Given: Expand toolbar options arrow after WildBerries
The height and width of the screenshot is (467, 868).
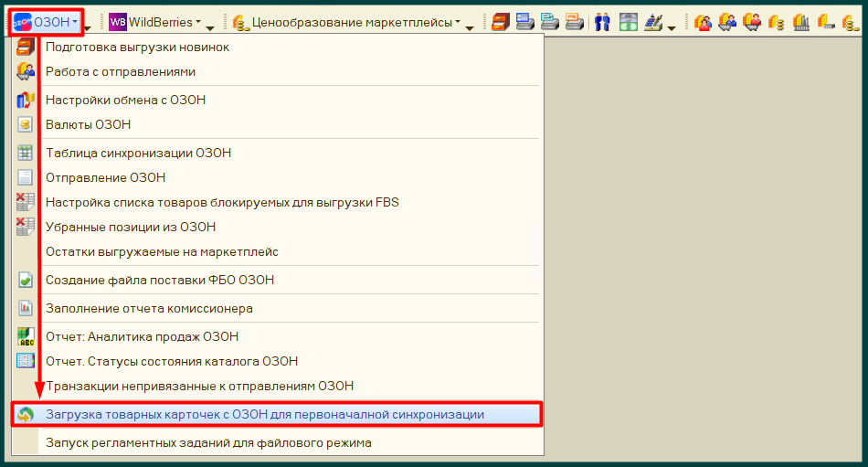Looking at the screenshot, I should point(210,27).
